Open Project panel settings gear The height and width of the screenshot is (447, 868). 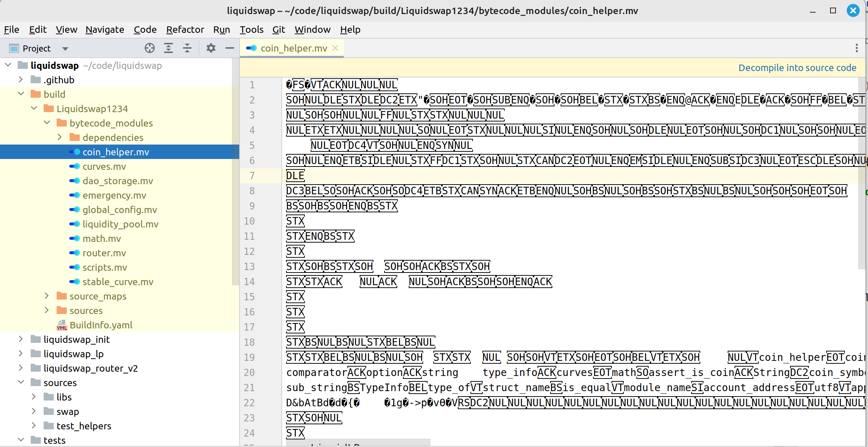[211, 48]
